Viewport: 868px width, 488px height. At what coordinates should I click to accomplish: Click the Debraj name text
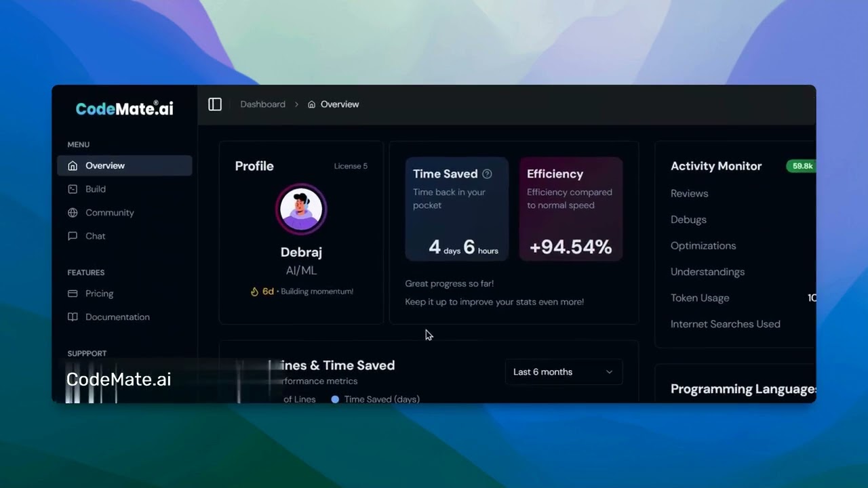point(301,252)
